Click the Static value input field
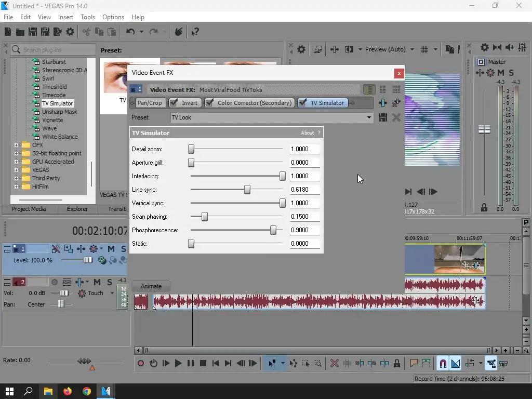This screenshot has height=399, width=532. click(x=304, y=244)
